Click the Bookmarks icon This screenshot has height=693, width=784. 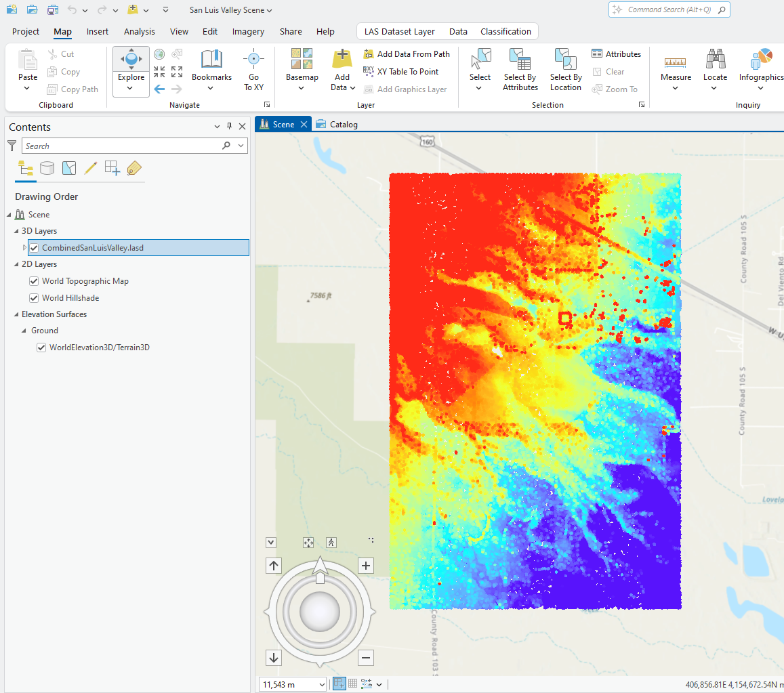(211, 60)
